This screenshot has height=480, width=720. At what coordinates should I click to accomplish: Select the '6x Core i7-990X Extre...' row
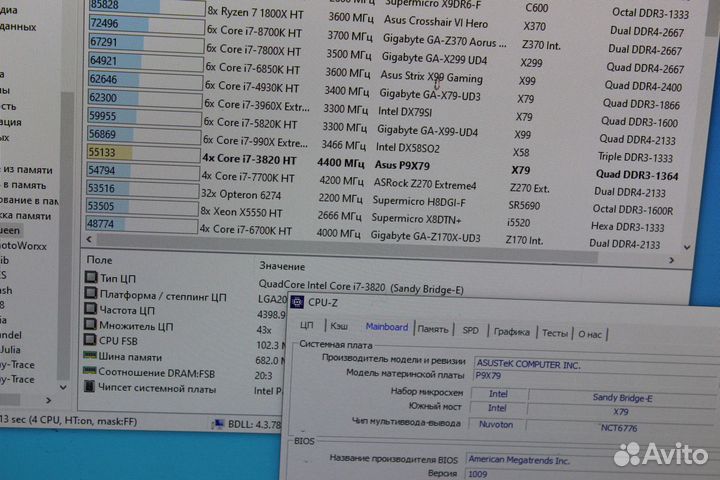[x=255, y=141]
